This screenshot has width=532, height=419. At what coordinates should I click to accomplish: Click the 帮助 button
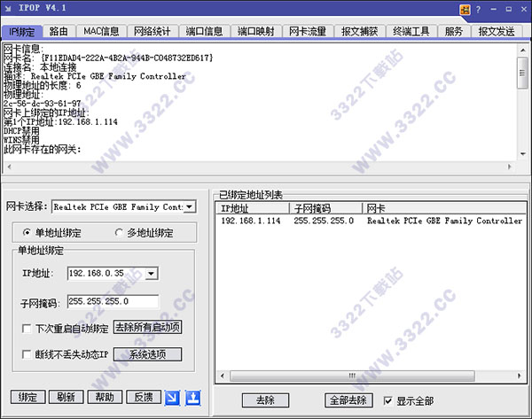[105, 397]
